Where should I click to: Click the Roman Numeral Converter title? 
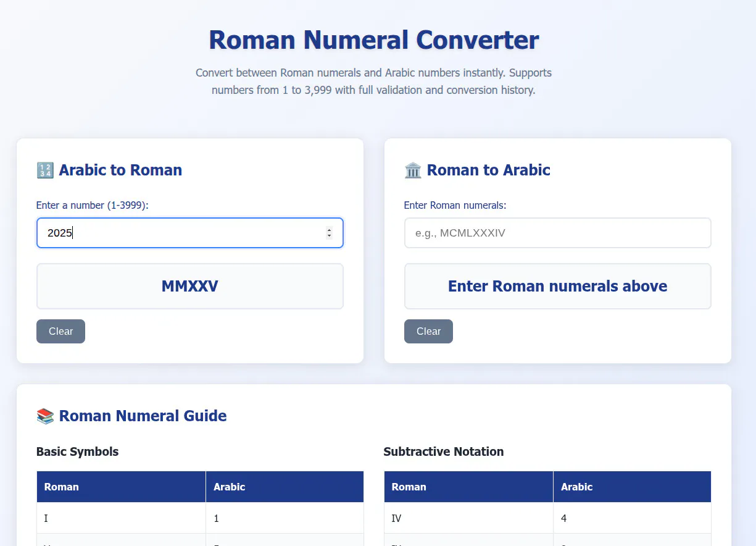[x=374, y=40]
